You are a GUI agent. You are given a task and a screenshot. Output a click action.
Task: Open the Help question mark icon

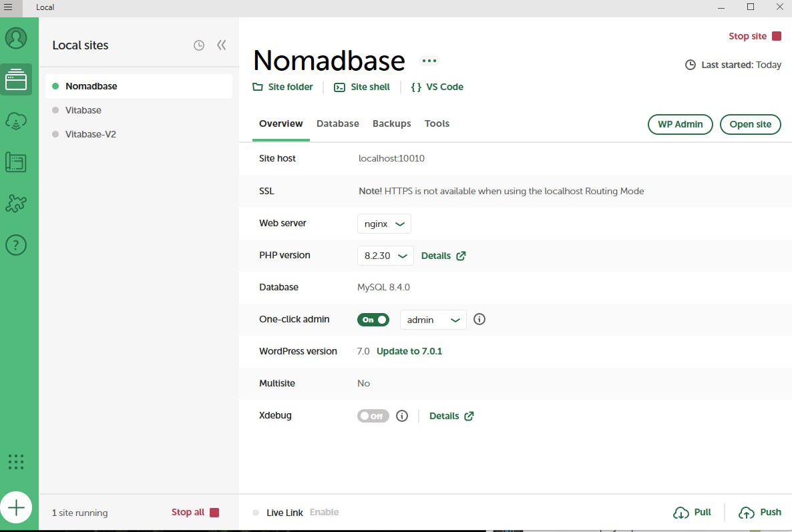coord(15,245)
